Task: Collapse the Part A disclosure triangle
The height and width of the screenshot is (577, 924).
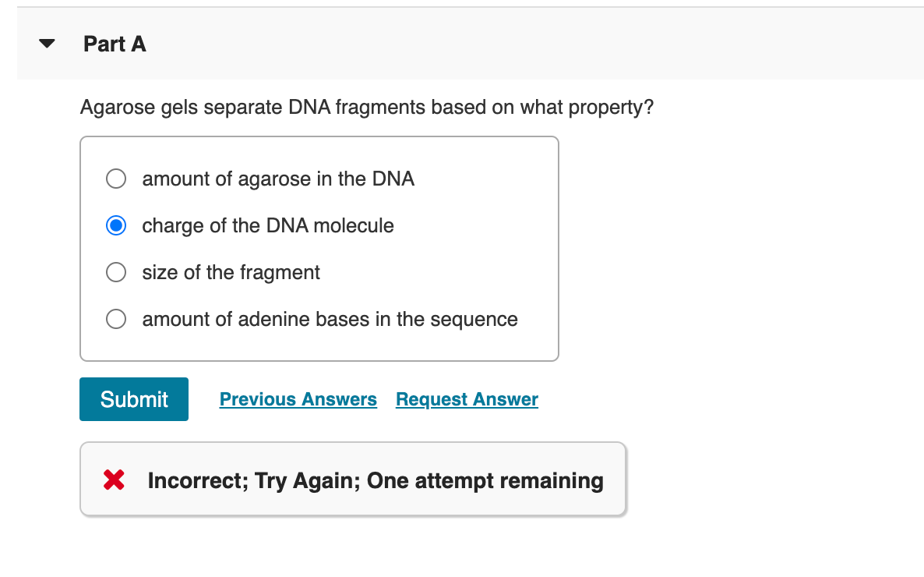Action: coord(48,44)
